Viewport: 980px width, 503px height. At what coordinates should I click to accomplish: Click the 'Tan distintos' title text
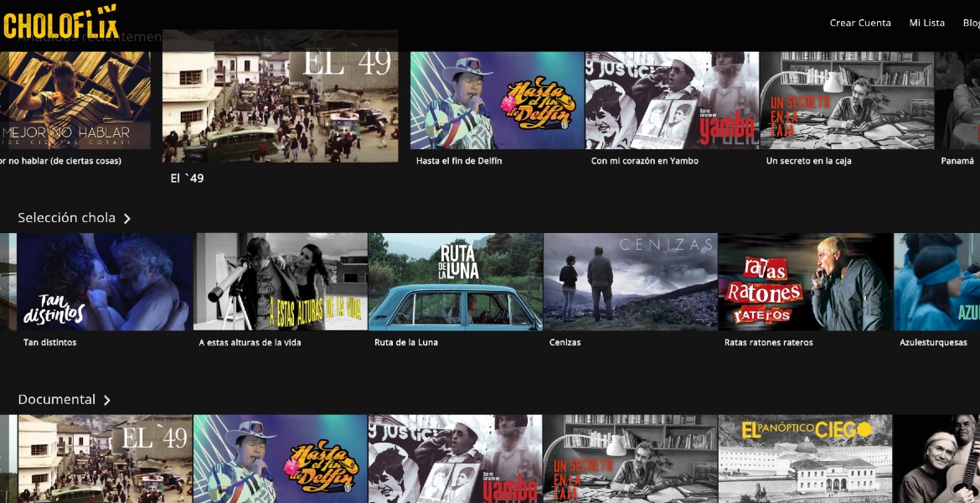click(50, 342)
